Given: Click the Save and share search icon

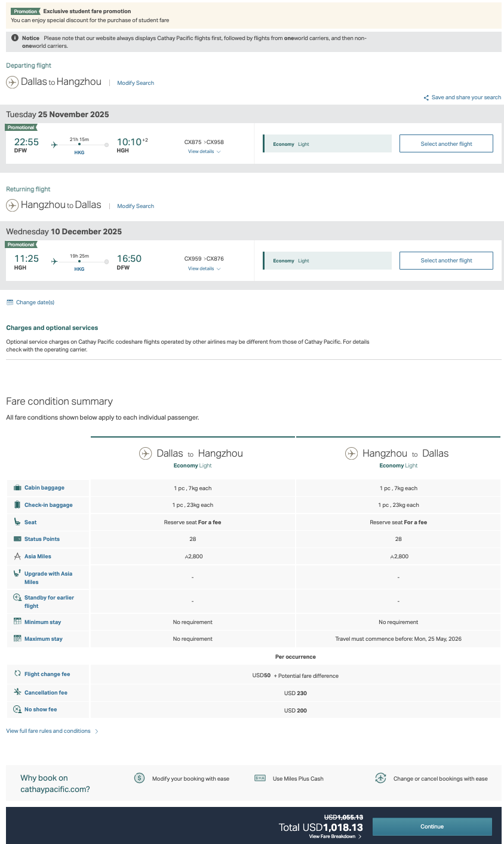Looking at the screenshot, I should point(426,97).
